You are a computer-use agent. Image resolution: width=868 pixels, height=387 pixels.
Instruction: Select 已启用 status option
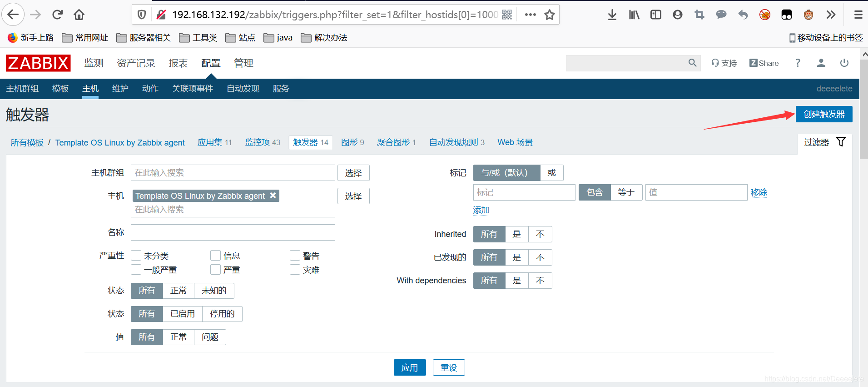point(183,314)
